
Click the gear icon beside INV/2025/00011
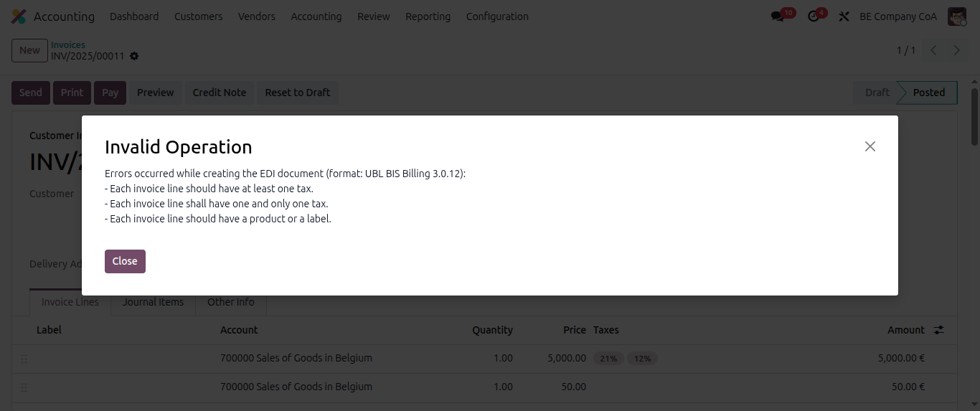[134, 56]
